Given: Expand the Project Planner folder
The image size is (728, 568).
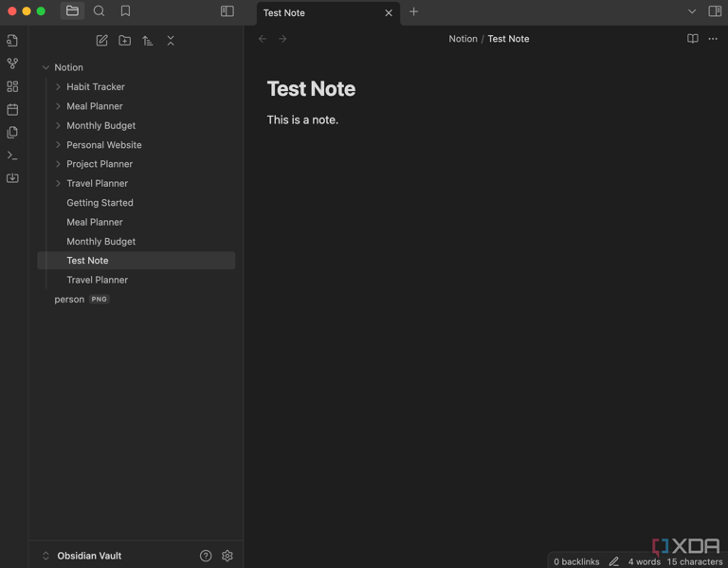Looking at the screenshot, I should point(58,164).
